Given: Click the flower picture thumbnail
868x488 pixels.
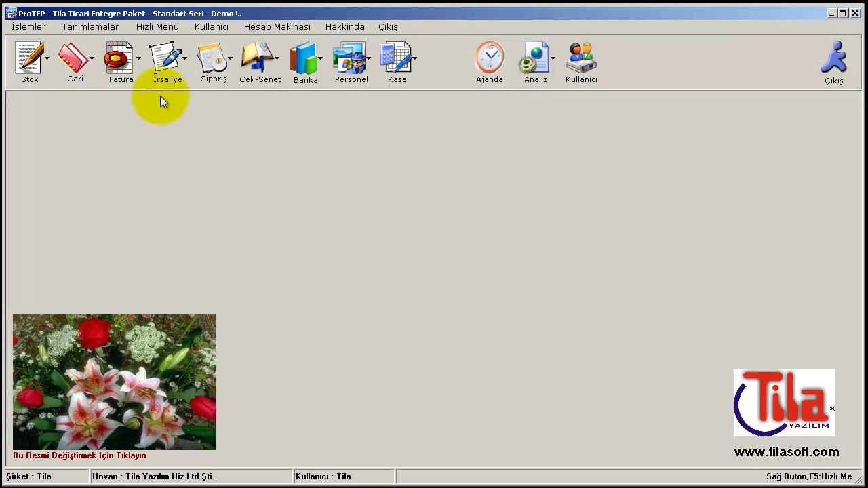Looking at the screenshot, I should coord(115,382).
